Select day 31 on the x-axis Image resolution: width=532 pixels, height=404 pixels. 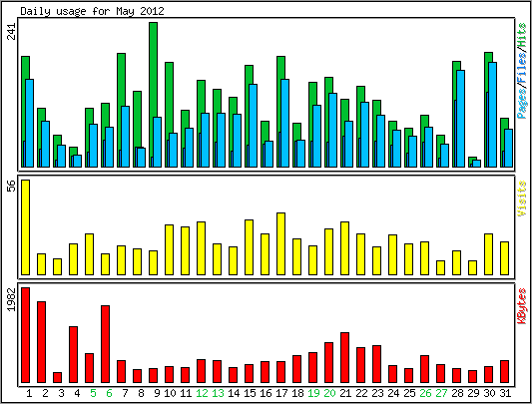(x=505, y=393)
